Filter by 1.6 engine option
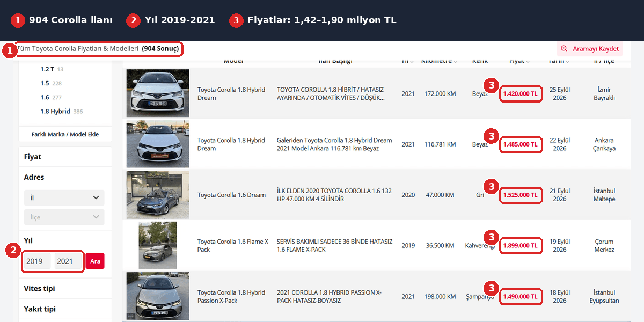This screenshot has height=322, width=644. 45,97
